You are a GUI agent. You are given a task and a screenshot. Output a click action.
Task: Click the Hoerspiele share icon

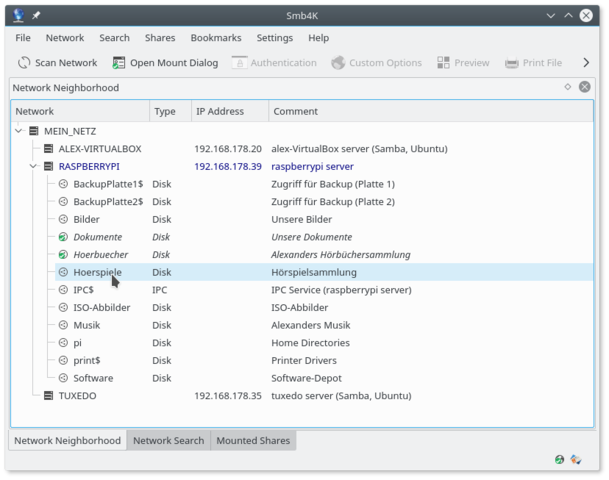(x=63, y=272)
